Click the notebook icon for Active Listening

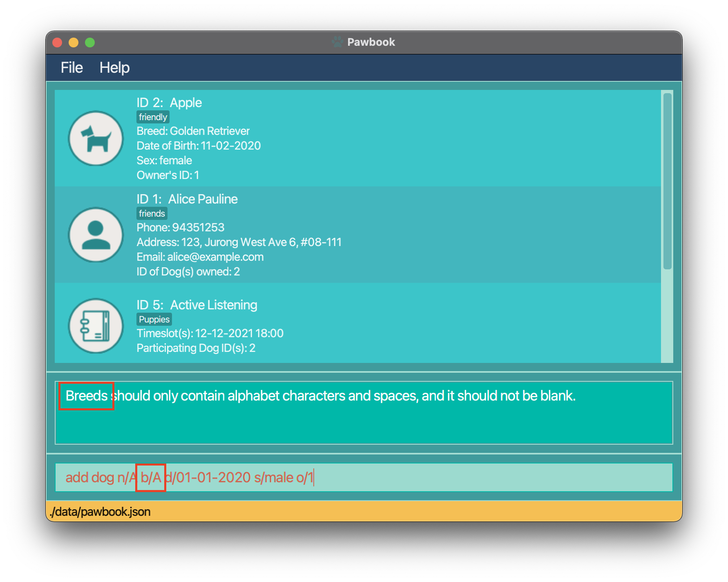point(96,325)
